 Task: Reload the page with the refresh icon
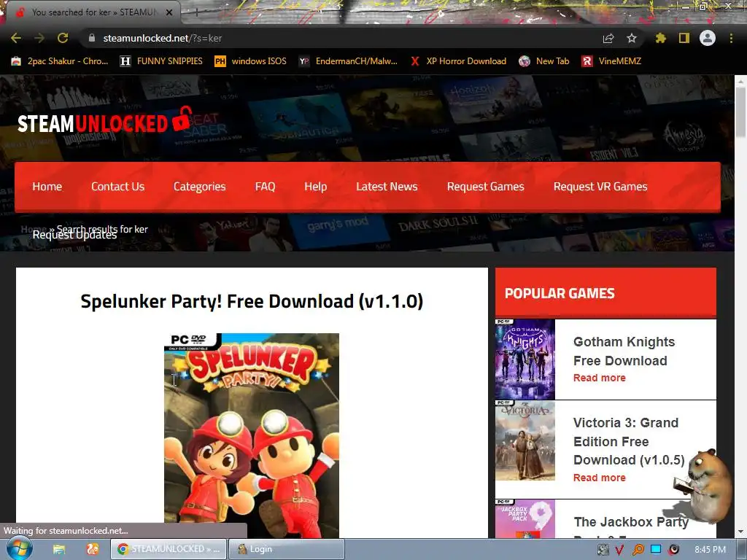(63, 38)
